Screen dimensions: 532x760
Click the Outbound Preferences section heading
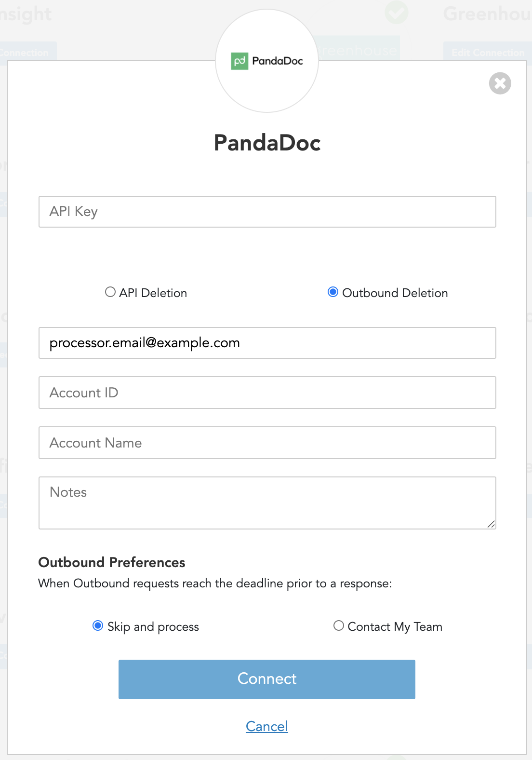pyautogui.click(x=112, y=562)
